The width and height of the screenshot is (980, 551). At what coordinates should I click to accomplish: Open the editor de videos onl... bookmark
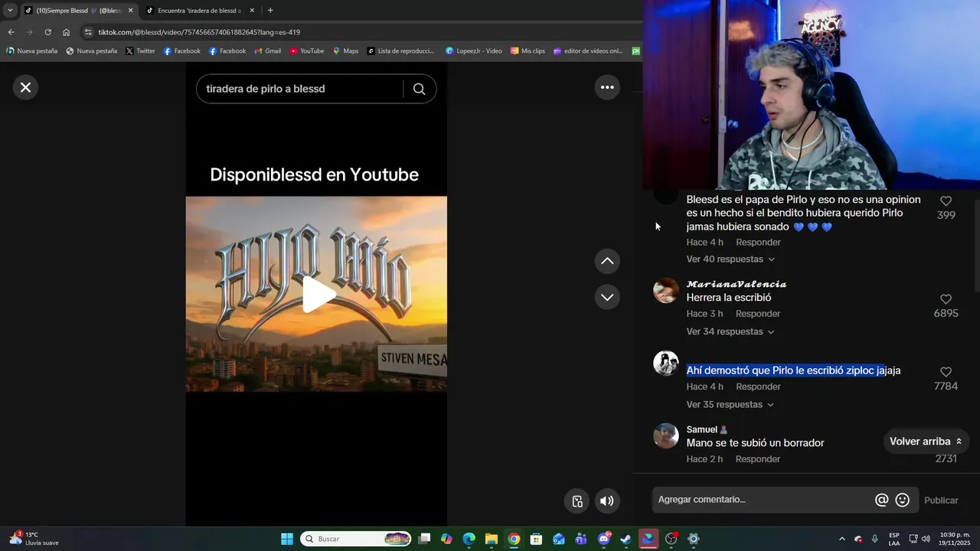tap(587, 51)
